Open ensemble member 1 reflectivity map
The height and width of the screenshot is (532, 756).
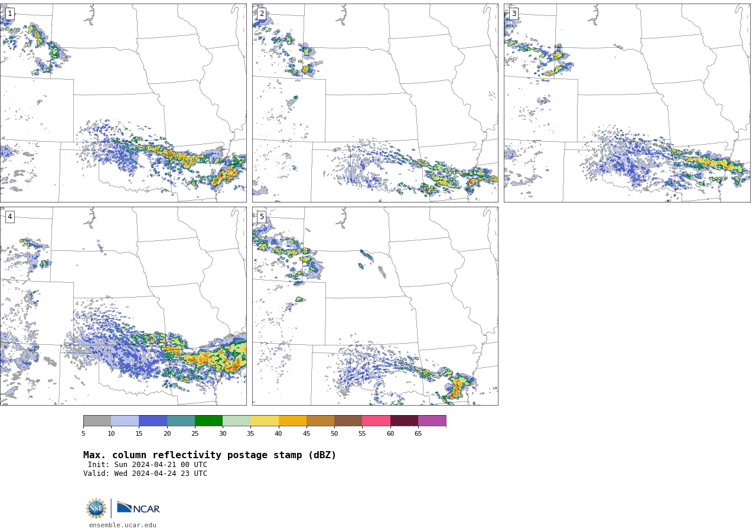click(x=123, y=103)
